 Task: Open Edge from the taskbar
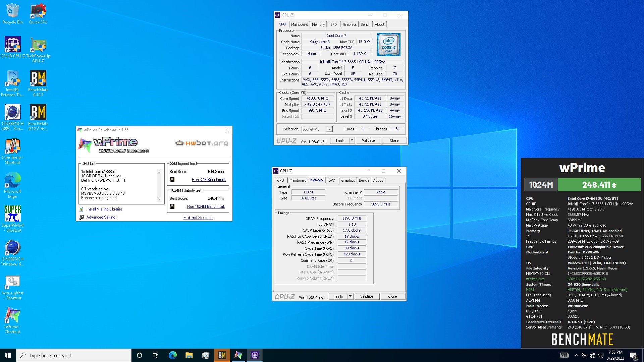click(x=172, y=355)
